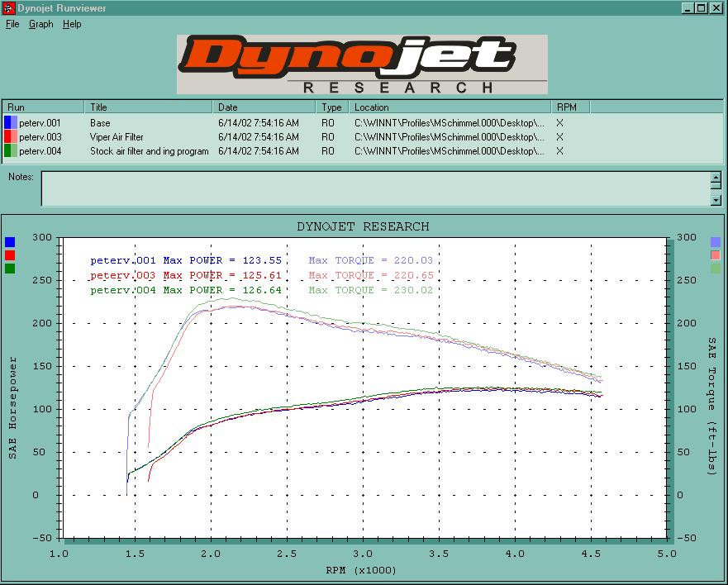Screen dimensions: 728x585
Task: Select the peterv.001 run row
Action: 362,123
